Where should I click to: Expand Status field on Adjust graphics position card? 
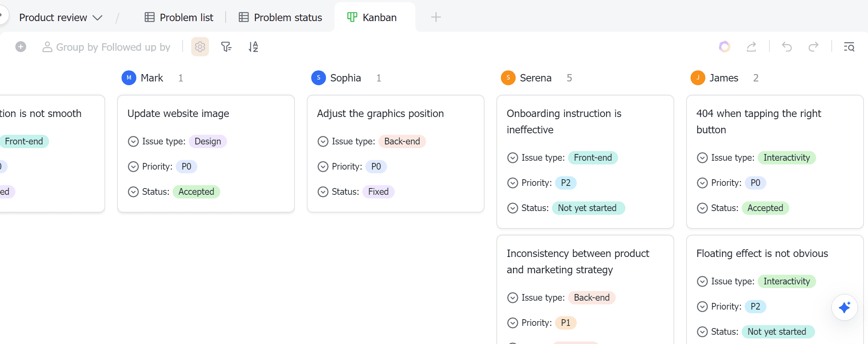pyautogui.click(x=323, y=192)
